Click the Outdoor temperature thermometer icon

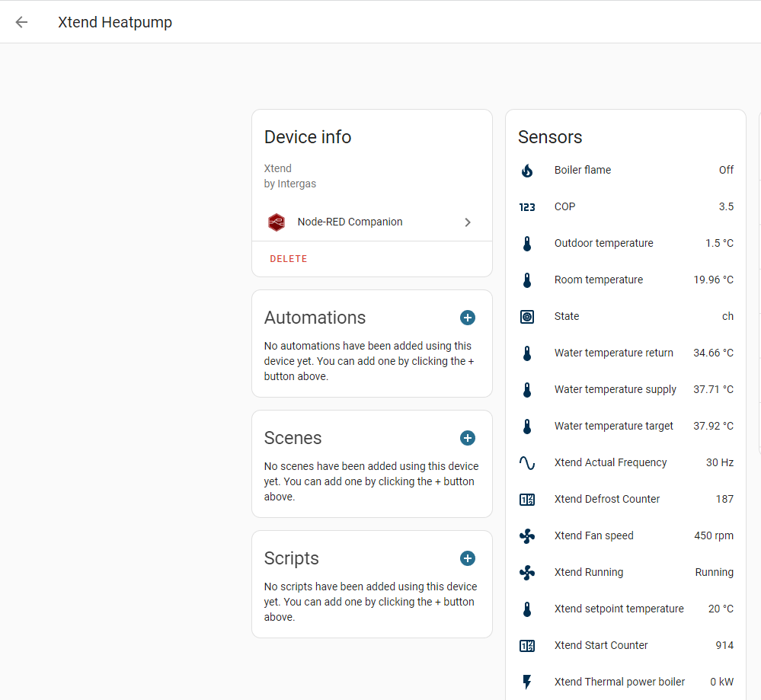click(x=527, y=243)
